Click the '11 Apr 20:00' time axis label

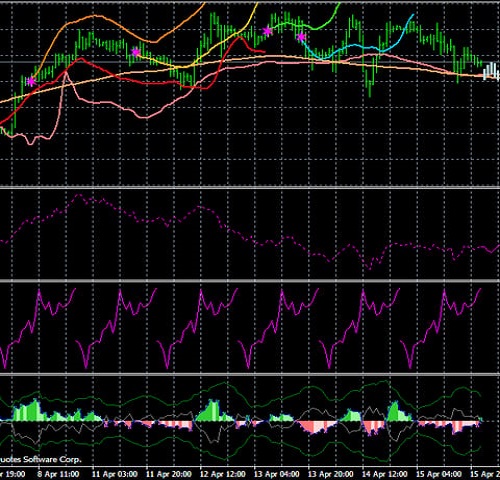pos(169,474)
